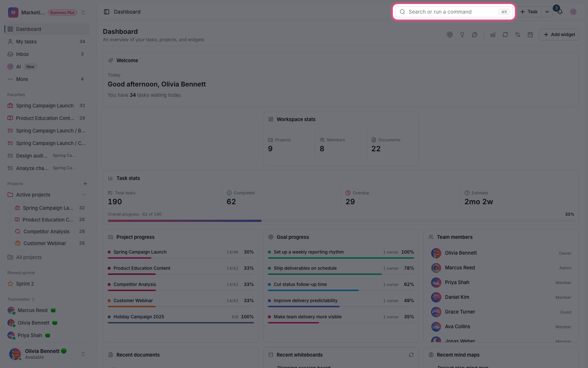Click the overall task progress bar
588x368 pixels.
click(341, 221)
